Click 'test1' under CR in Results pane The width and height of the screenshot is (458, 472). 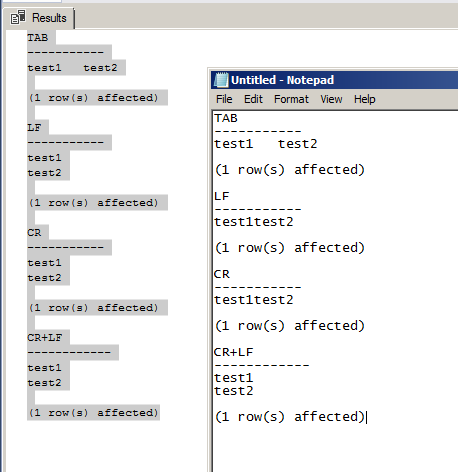pos(45,263)
